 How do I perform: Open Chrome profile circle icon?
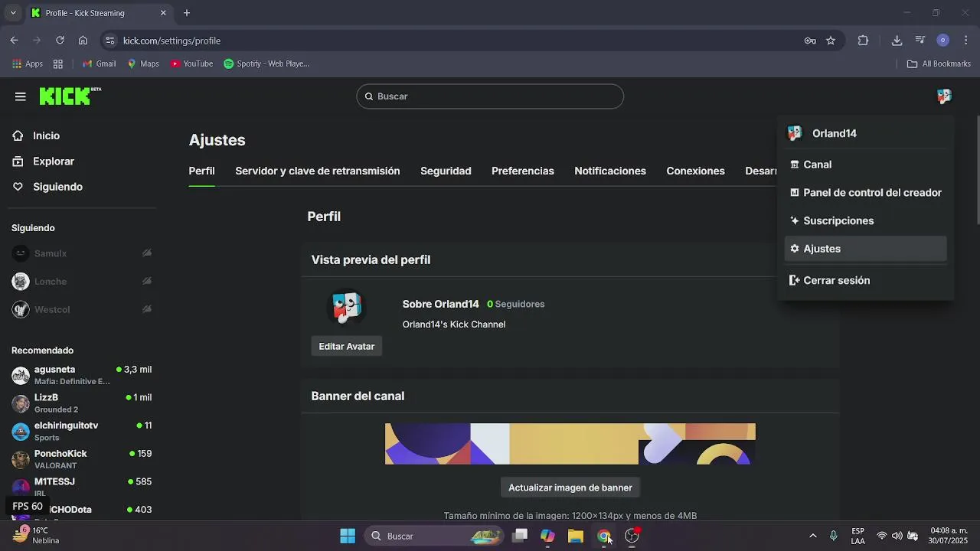tap(943, 41)
